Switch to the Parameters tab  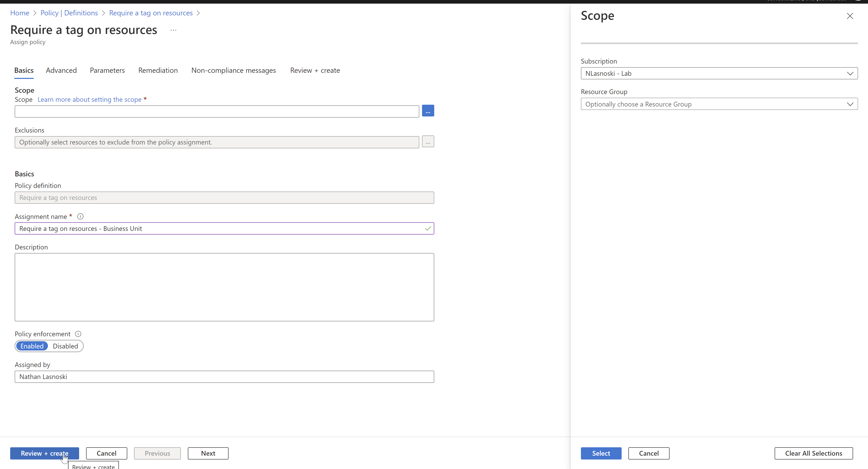pyautogui.click(x=107, y=70)
